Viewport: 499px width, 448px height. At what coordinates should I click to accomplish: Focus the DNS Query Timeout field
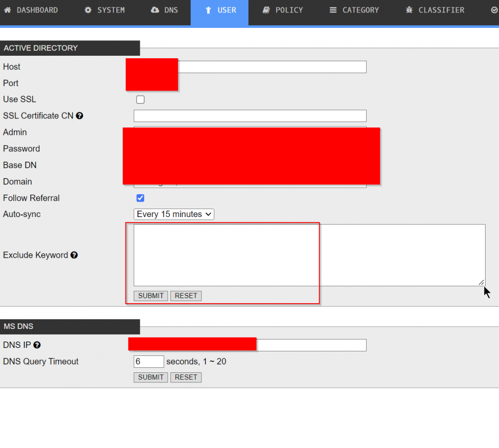pyautogui.click(x=148, y=361)
